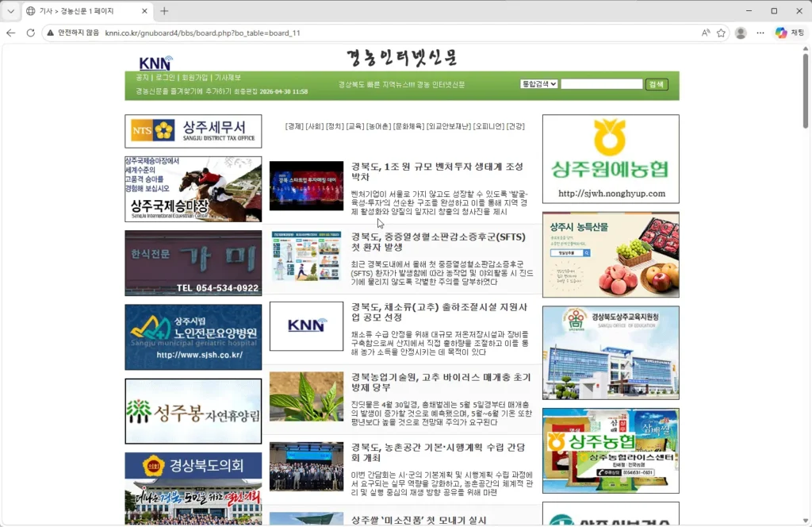Open the 로그인 link
The image size is (812, 527).
tap(165, 77)
